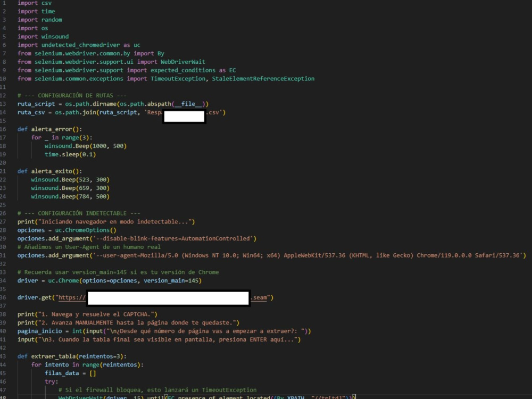532x399 pixels.
Task: Click "opciones = uc.ChromeOptions()" line
Action: [x=67, y=230]
